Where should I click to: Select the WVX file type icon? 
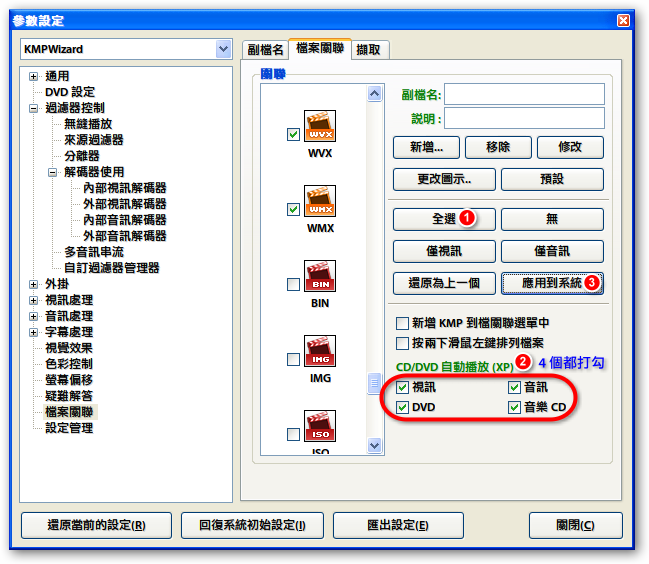click(320, 126)
